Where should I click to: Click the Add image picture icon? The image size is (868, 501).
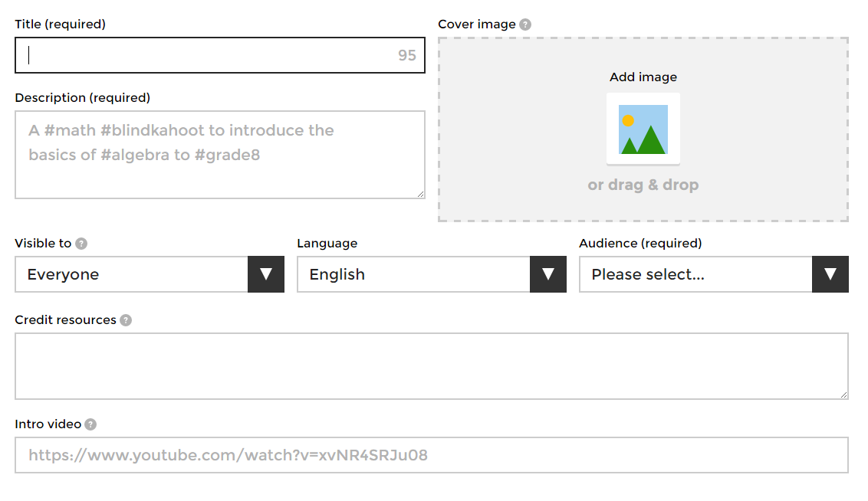(643, 129)
